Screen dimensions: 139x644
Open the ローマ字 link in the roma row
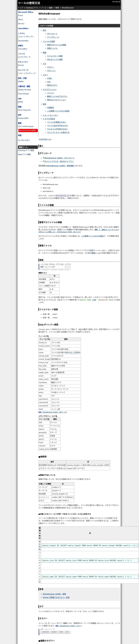[x=74, y=352]
